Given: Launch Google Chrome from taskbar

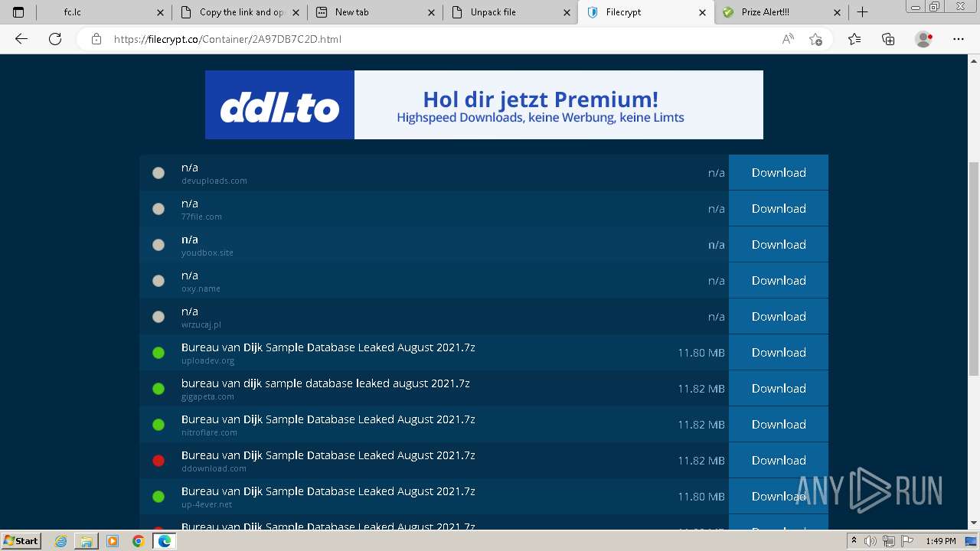Looking at the screenshot, I should point(139,541).
